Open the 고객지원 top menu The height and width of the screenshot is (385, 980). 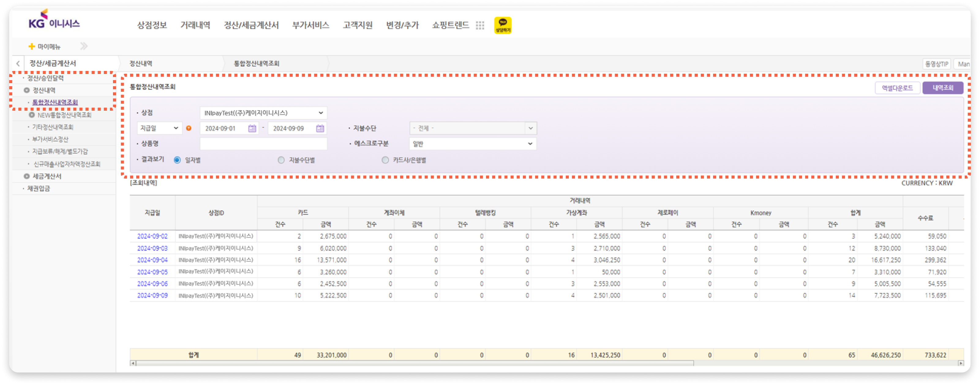click(x=358, y=25)
